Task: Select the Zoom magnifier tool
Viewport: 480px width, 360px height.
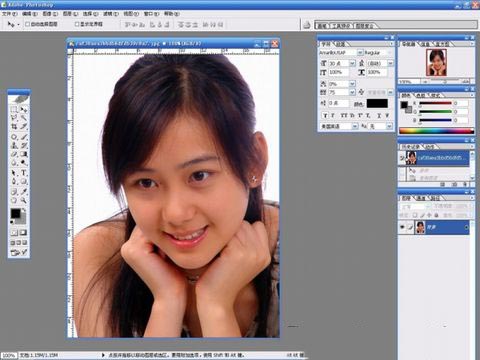Action: [24, 200]
